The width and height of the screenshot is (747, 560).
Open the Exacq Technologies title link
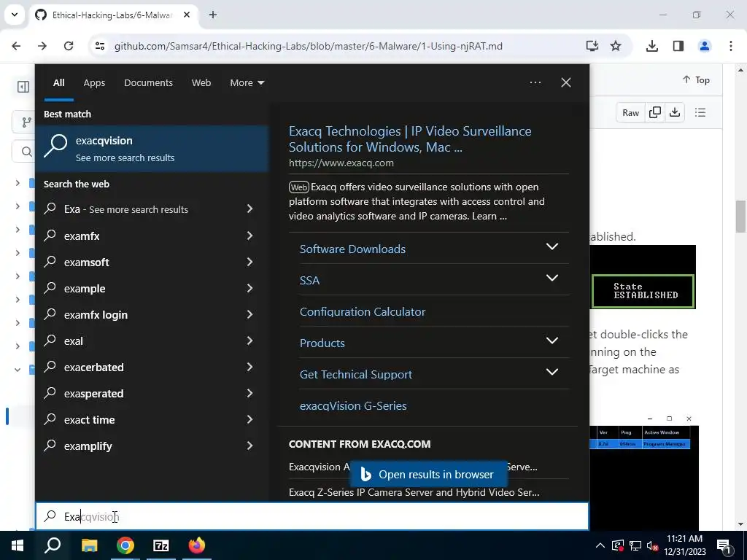coord(410,139)
